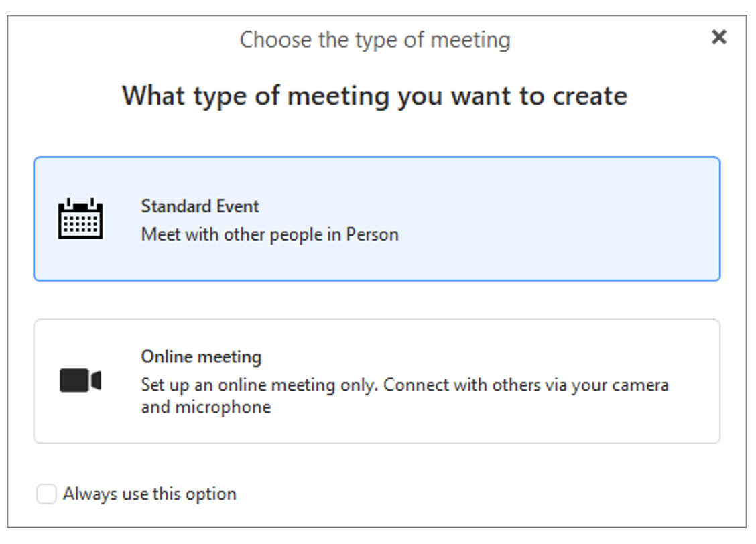This screenshot has height=544, width=756.
Task: Click the video camera icon
Action: coord(80,381)
